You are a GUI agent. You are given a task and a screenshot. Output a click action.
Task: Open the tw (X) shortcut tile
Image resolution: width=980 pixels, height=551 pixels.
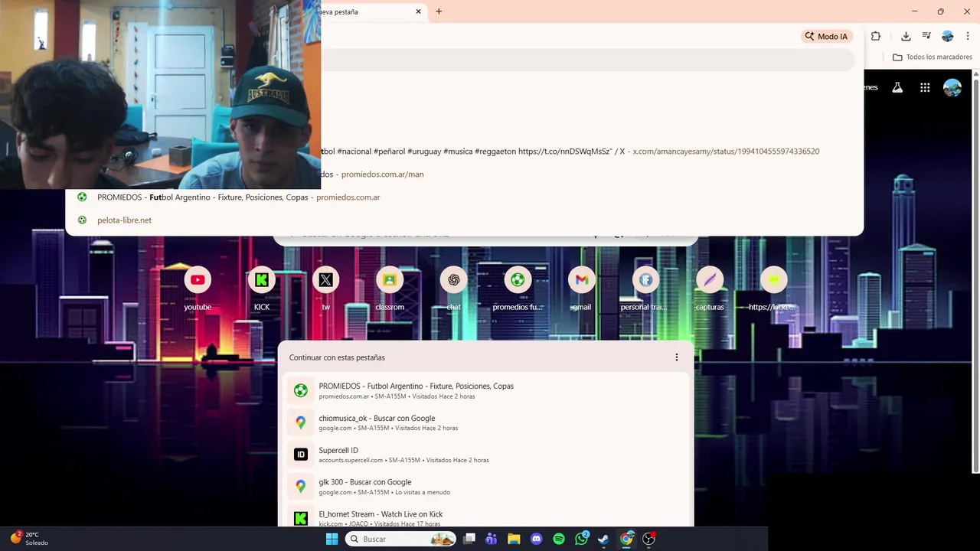325,288
